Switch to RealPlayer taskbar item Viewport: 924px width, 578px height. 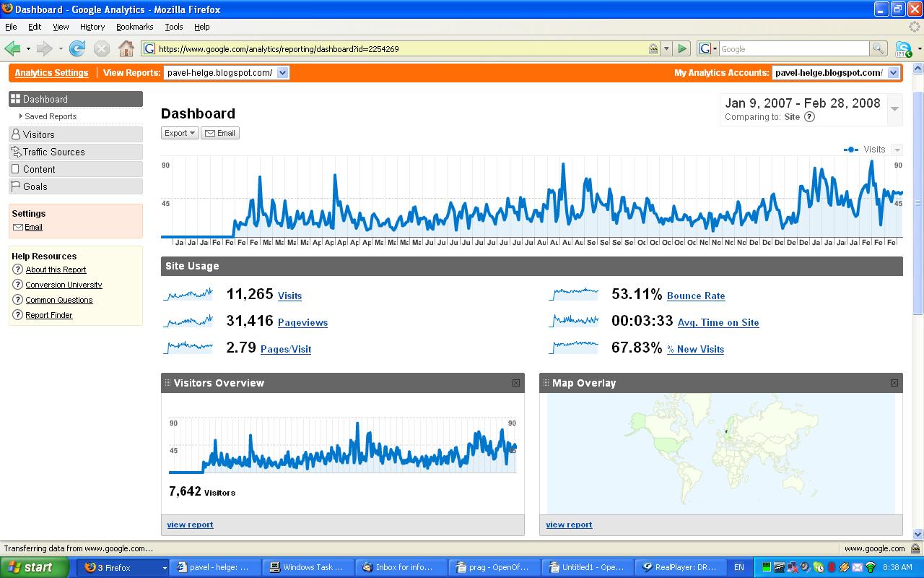(x=681, y=567)
